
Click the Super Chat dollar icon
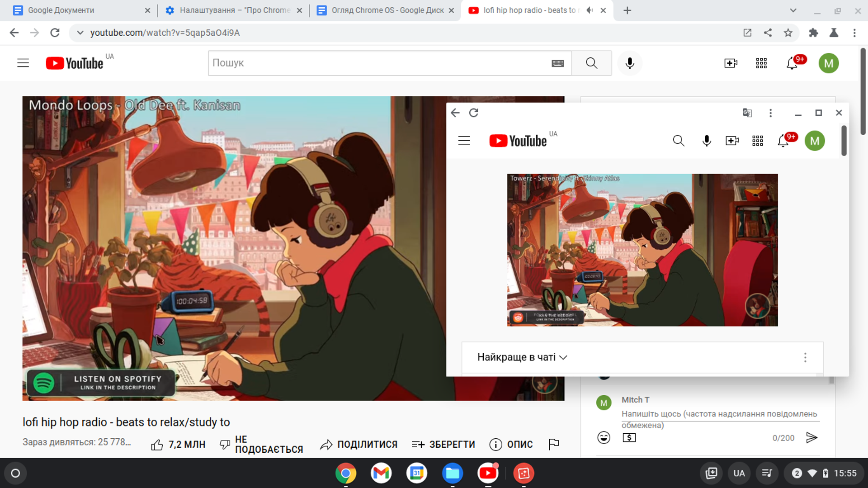point(629,437)
